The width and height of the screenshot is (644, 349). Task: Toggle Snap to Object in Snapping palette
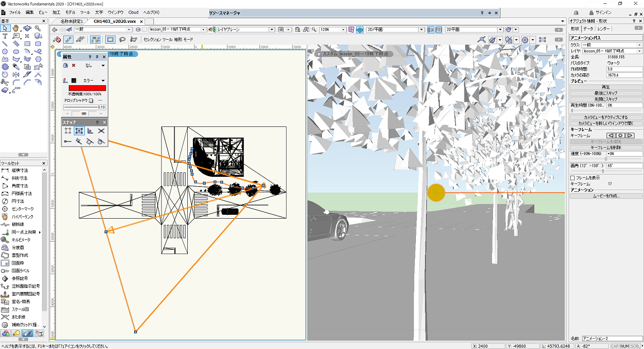(79, 131)
